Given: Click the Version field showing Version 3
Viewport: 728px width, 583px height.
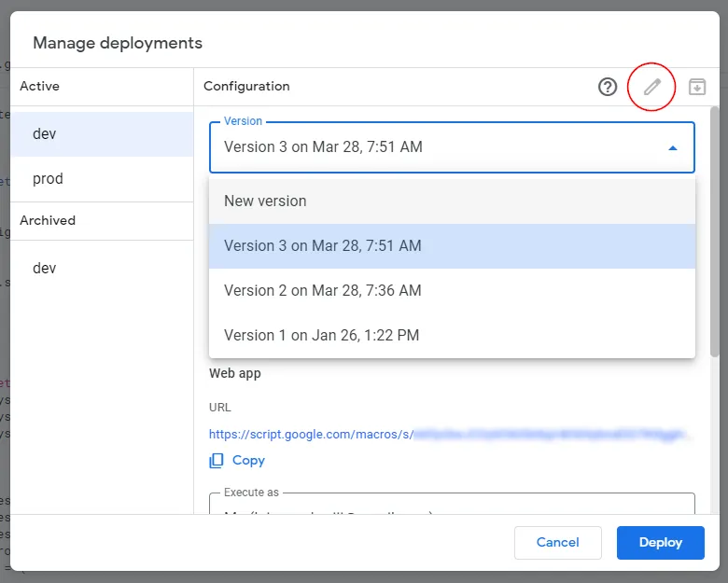Looking at the screenshot, I should tap(439, 147).
